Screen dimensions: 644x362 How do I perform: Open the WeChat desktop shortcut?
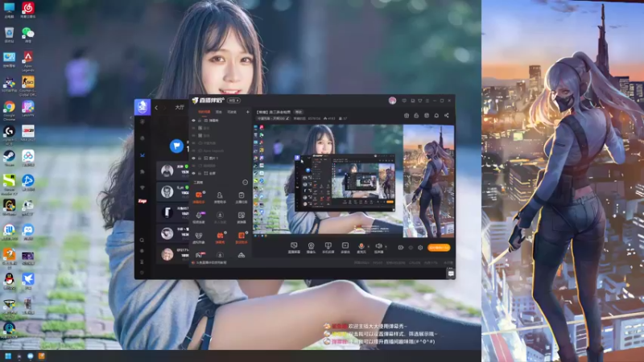point(28,35)
